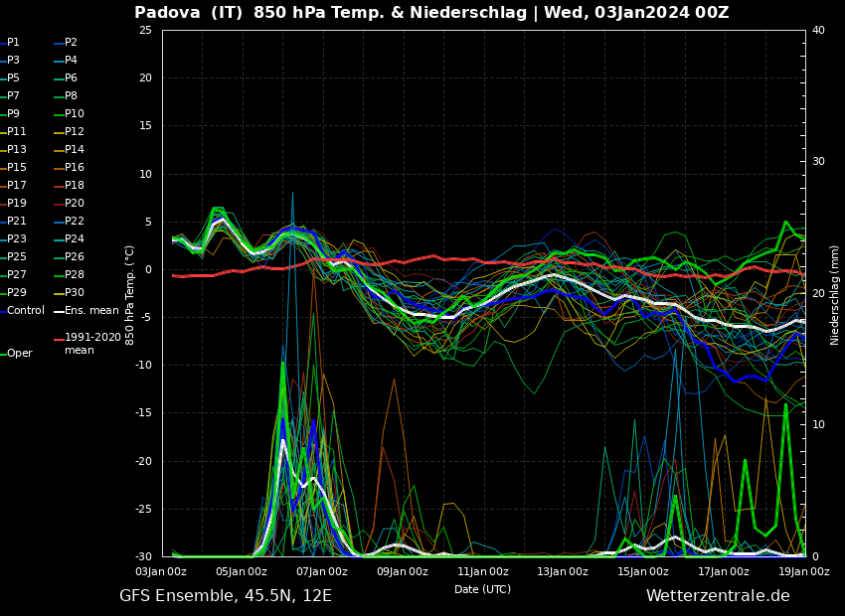Click legend label P4
This screenshot has width=845, height=616.
point(66,60)
